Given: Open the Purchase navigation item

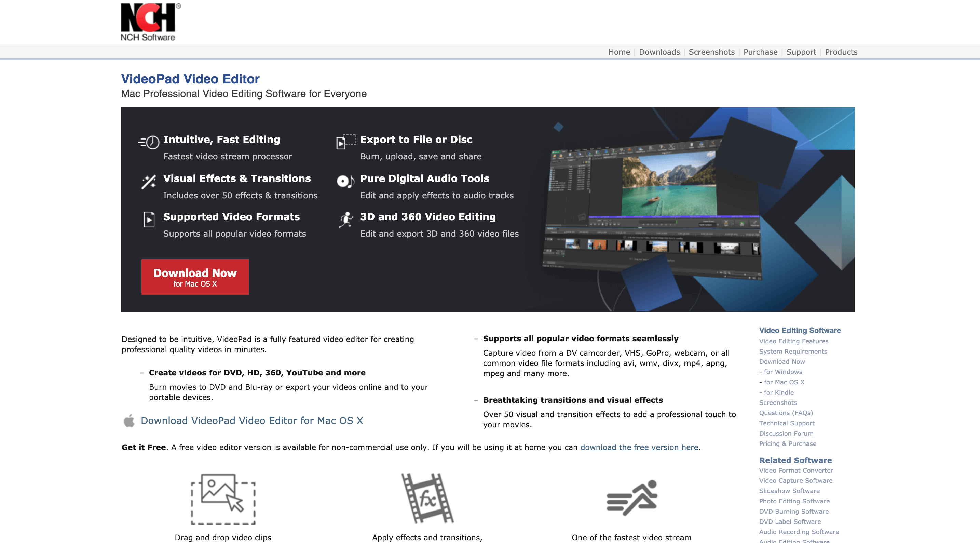Looking at the screenshot, I should (760, 52).
